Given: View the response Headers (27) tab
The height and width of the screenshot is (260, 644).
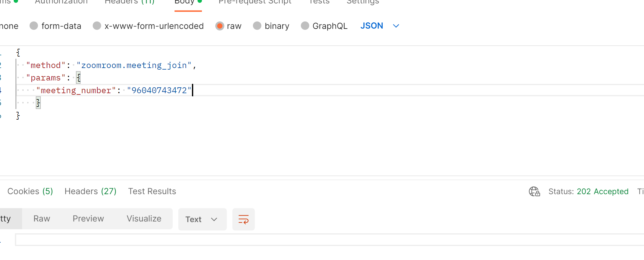Looking at the screenshot, I should coord(91,191).
